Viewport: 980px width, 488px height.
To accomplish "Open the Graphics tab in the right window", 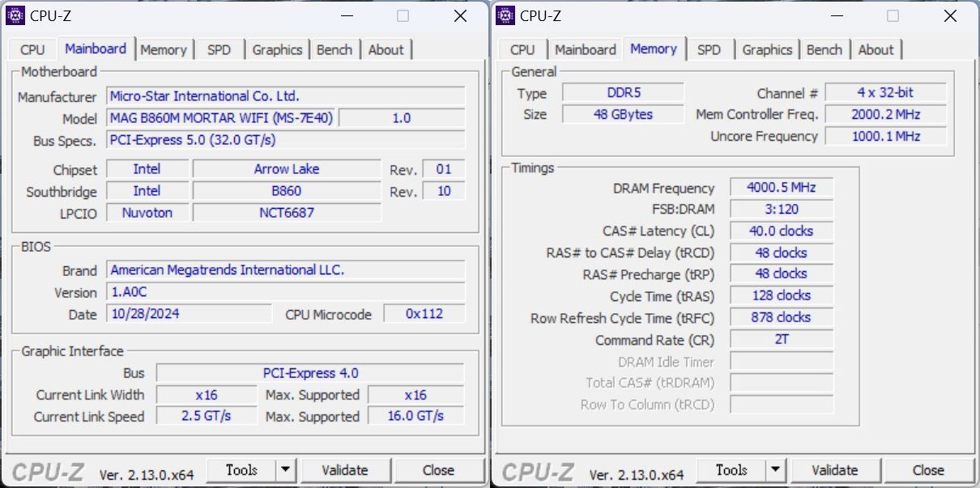I will tap(767, 49).
